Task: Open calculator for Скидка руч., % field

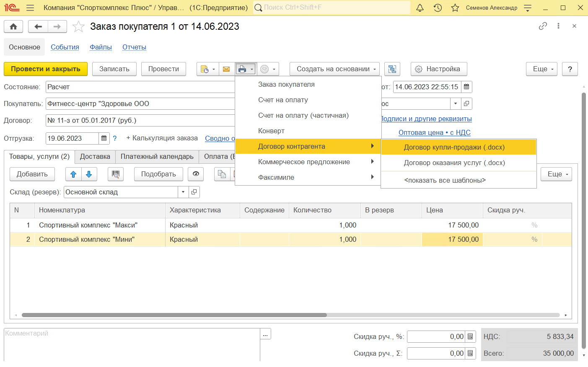Action: tap(470, 336)
